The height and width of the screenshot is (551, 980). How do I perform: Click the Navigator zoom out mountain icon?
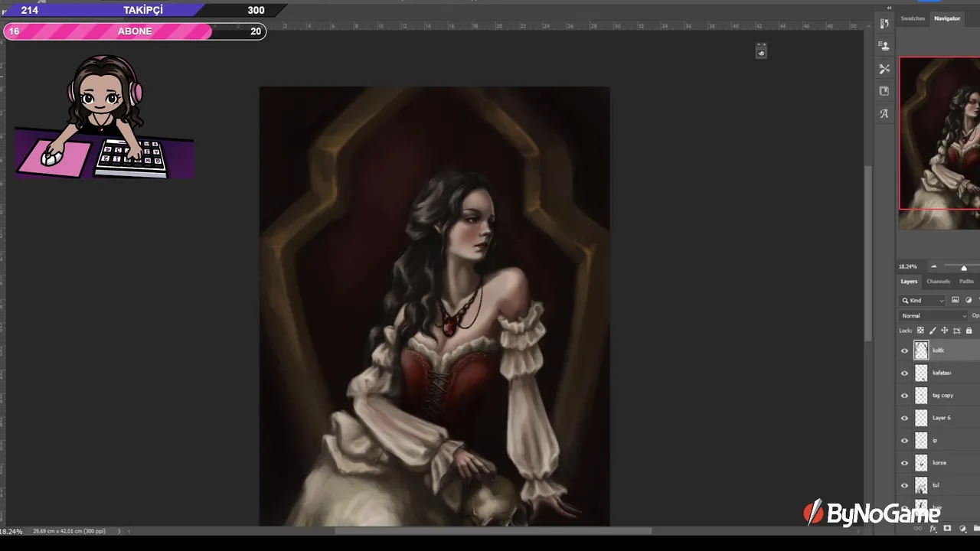[x=933, y=266]
